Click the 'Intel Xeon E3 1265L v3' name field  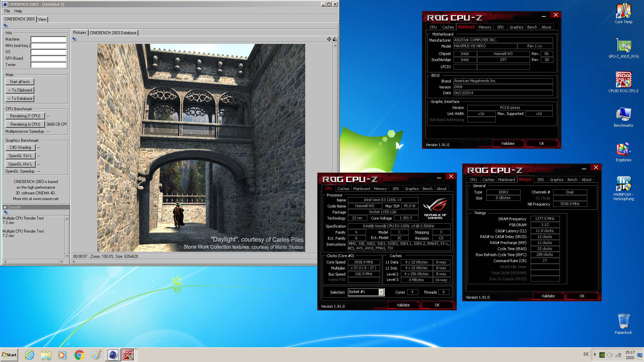pos(383,200)
